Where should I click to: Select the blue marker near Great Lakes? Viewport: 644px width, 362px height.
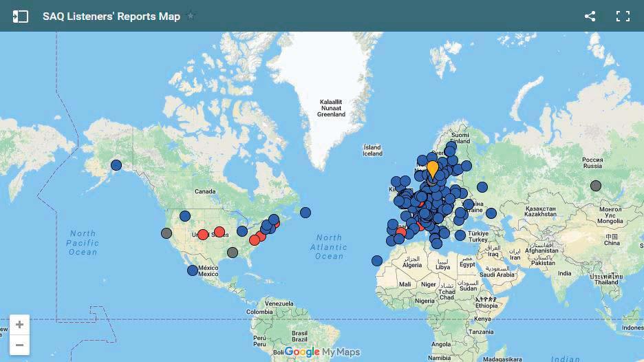click(242, 231)
